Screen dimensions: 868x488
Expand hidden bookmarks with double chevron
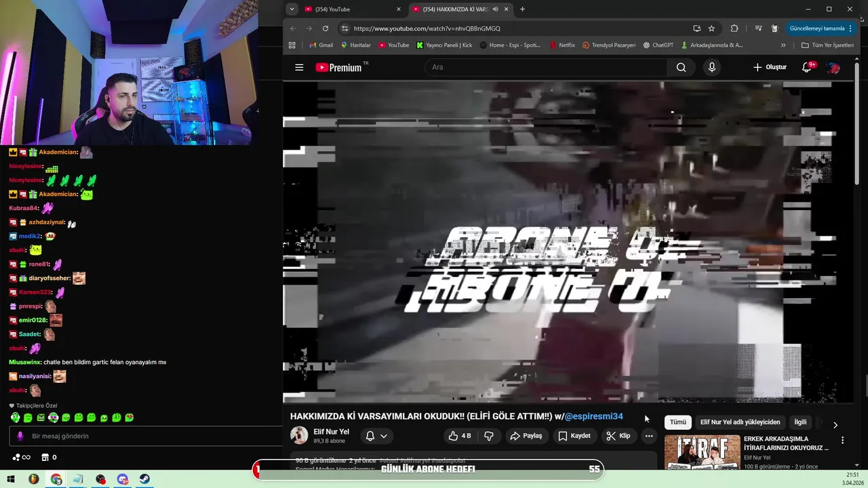pyautogui.click(x=783, y=45)
